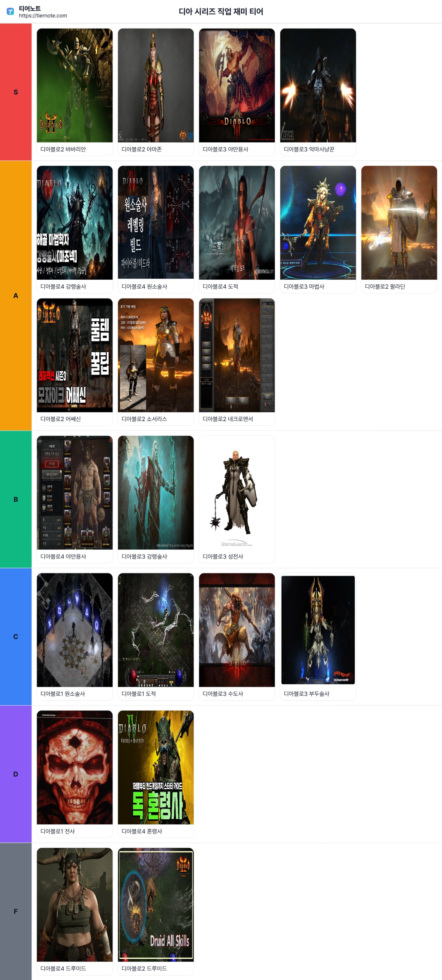Open the tiernote.com URL link

tap(42, 16)
